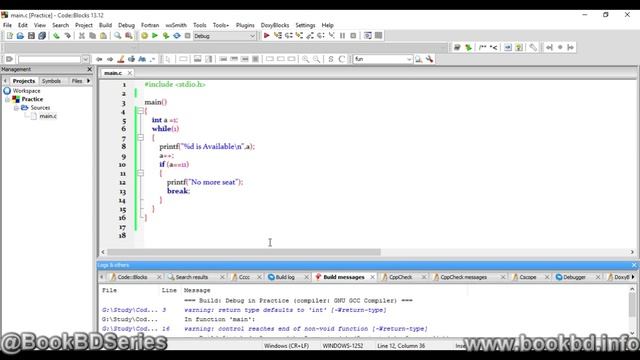This screenshot has width=640, height=360.
Task: Switch to Search results tab
Action: click(x=192, y=277)
